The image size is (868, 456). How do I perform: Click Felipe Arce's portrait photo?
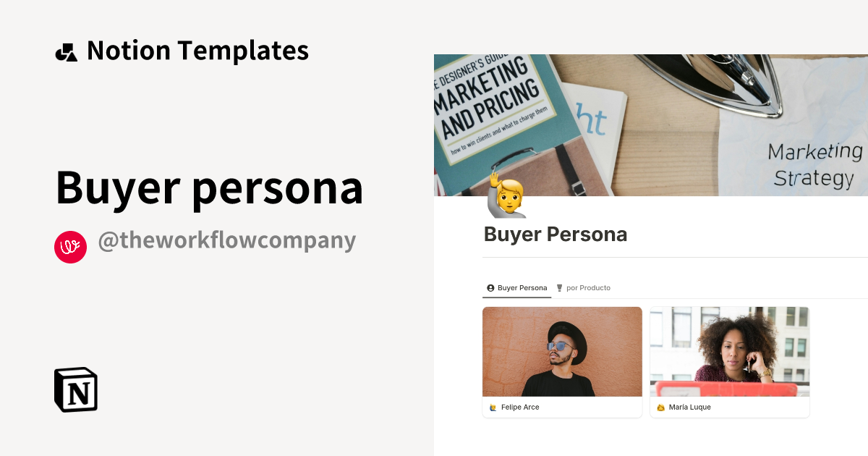click(562, 350)
